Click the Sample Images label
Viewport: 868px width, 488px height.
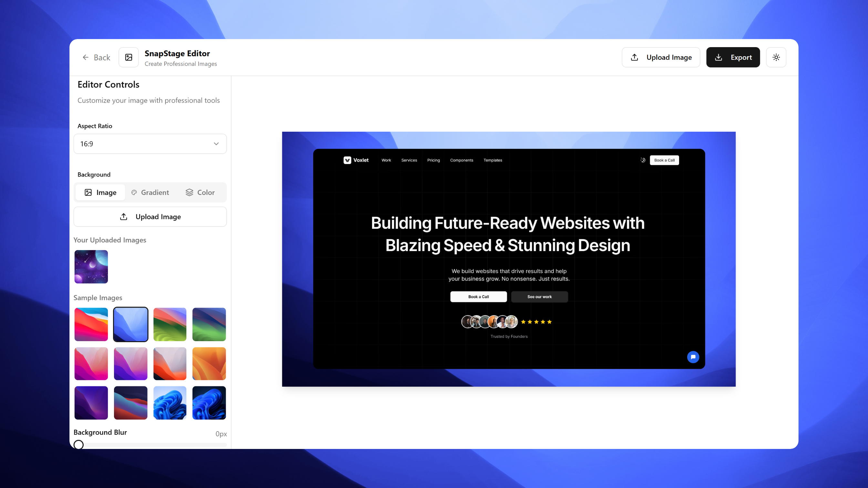pyautogui.click(x=98, y=298)
